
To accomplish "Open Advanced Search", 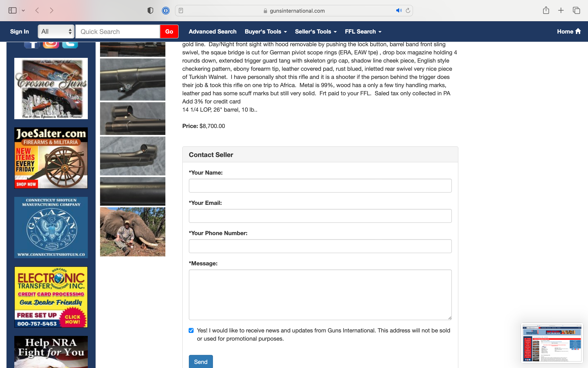I will click(x=212, y=31).
